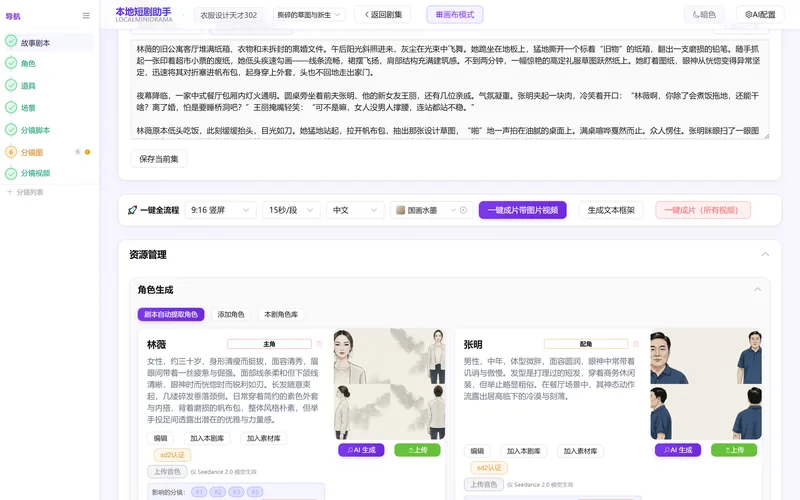Open the 撕碎的草图与新生 episode dropdown

point(309,15)
